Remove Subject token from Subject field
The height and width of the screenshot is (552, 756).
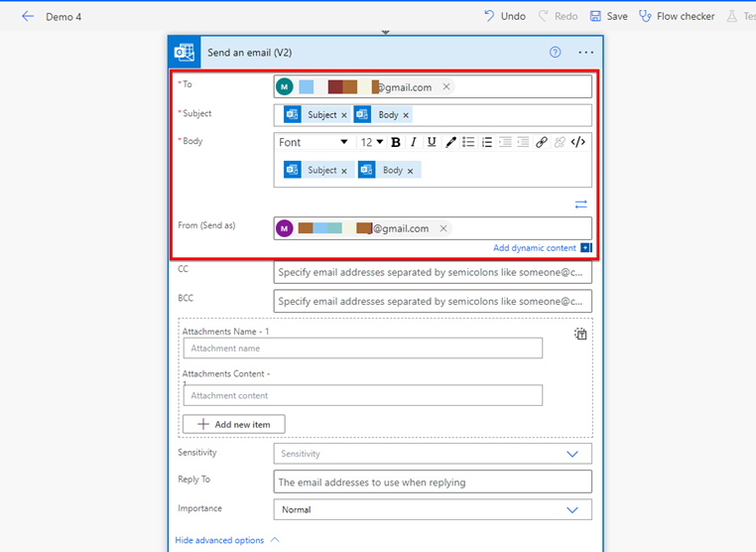point(344,115)
